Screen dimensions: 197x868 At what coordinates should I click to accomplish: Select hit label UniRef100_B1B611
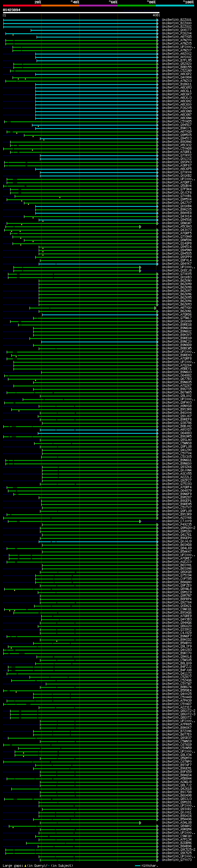pos(176,84)
